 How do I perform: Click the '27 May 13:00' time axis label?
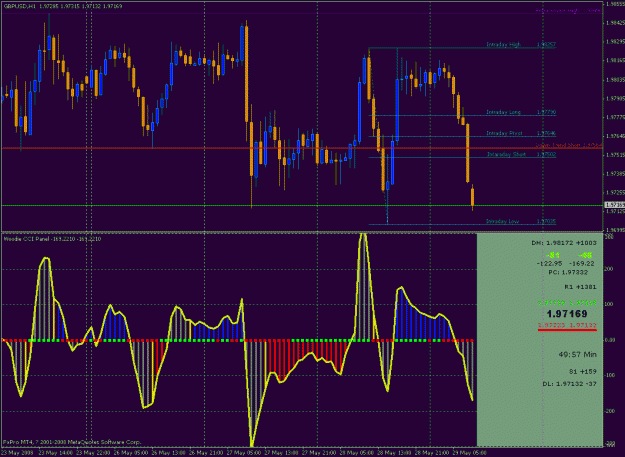281,453
